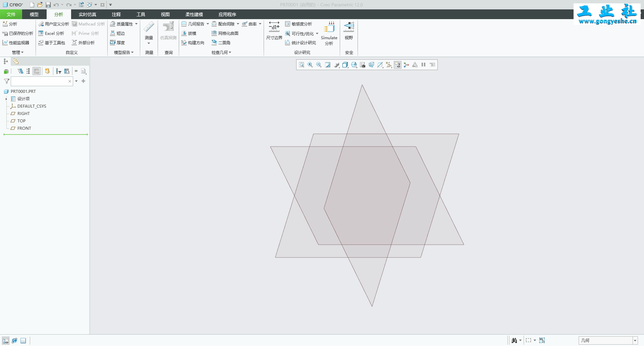
Task: Click the Expand All tree icon
Action: coord(20,71)
